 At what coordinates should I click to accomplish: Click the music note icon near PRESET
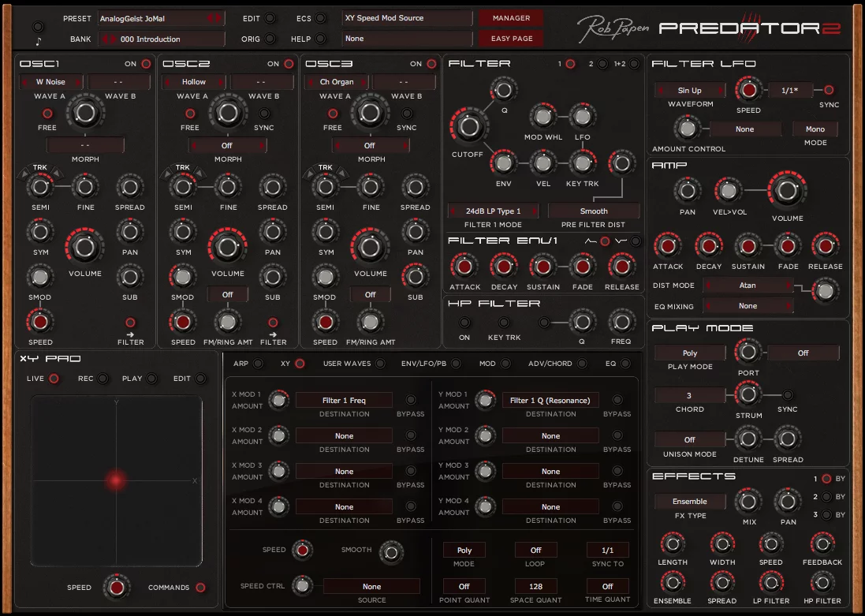pyautogui.click(x=38, y=41)
